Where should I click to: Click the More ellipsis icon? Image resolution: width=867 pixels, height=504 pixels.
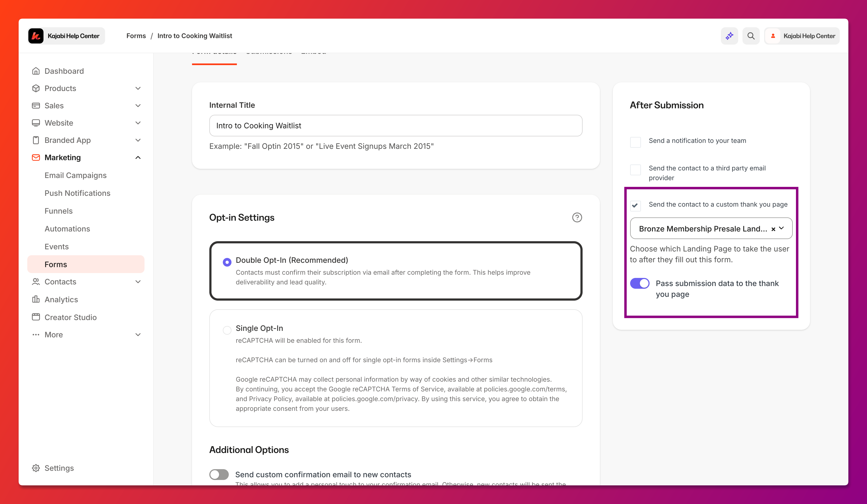pyautogui.click(x=36, y=334)
